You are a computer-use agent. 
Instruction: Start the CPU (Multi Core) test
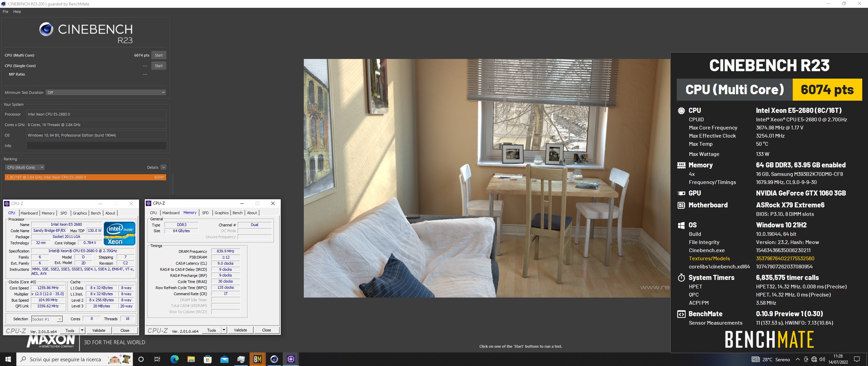pos(159,55)
